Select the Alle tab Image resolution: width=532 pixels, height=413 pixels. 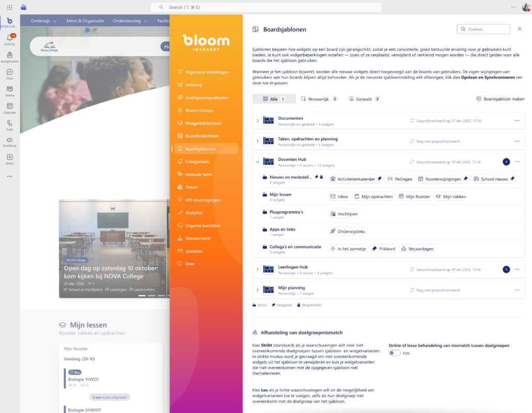274,99
